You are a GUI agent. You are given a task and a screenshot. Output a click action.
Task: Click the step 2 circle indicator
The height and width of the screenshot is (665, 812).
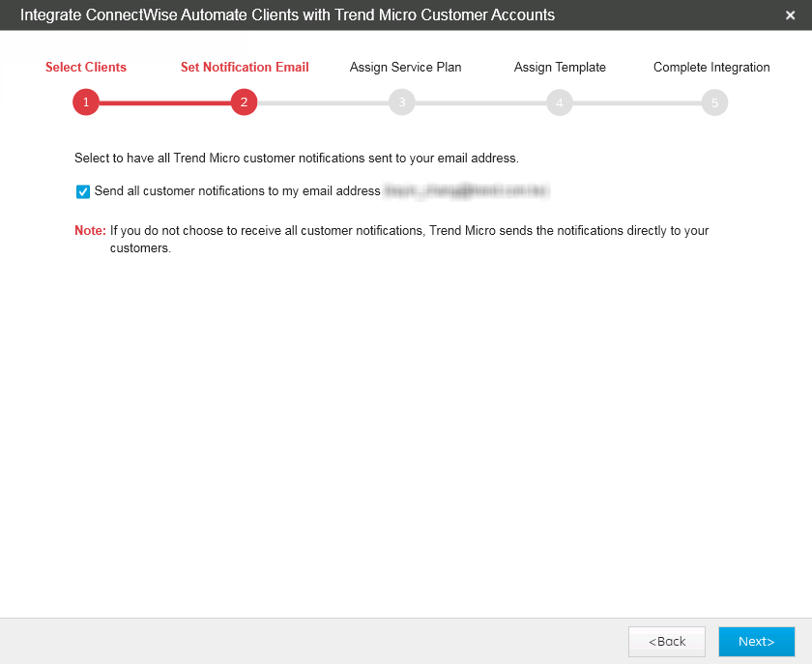[x=244, y=102]
